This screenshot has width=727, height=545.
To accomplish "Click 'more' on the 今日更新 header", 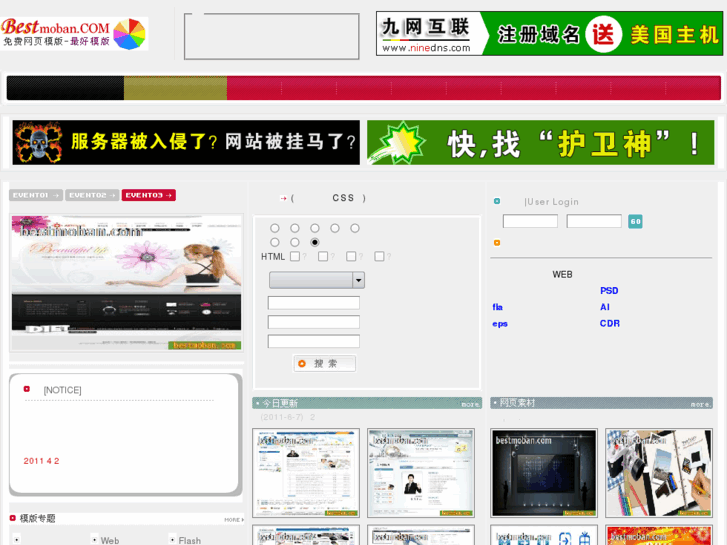I will pos(471,404).
